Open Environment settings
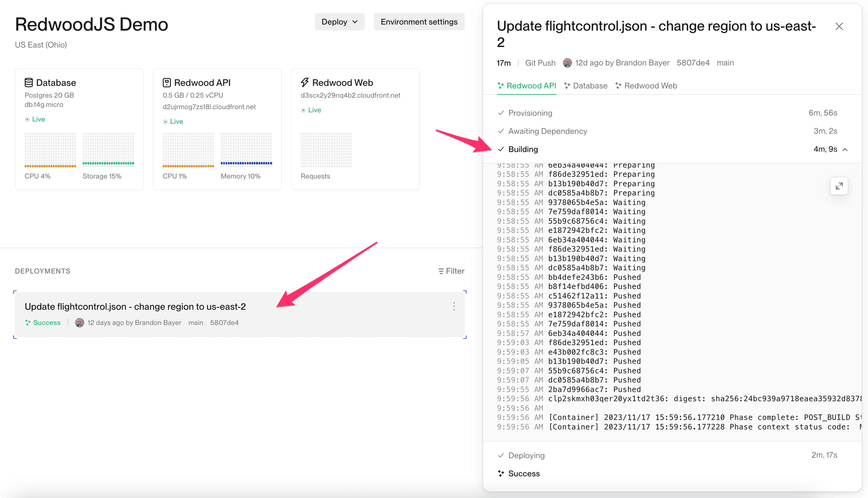868x498 pixels. [x=419, y=22]
